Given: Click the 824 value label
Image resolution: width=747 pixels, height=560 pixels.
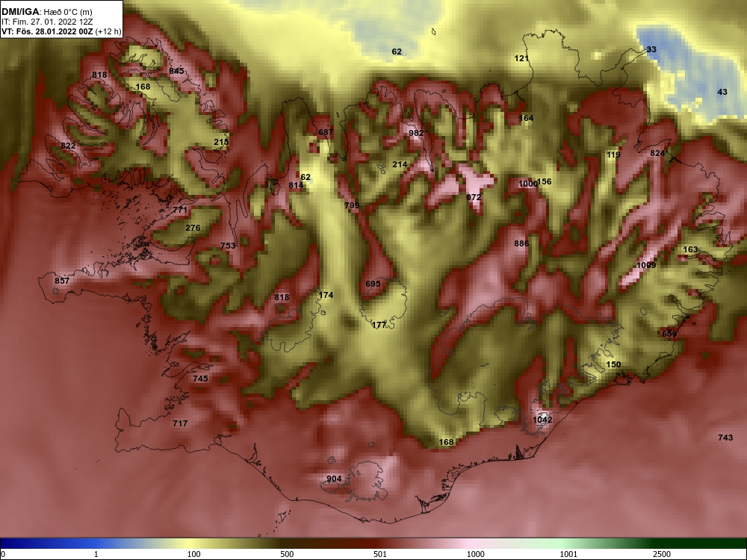Looking at the screenshot, I should click(657, 153).
